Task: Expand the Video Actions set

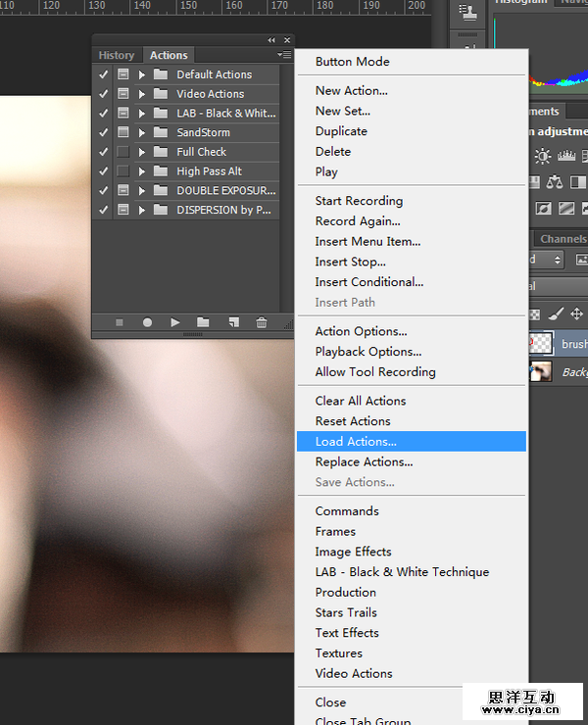Action: (142, 94)
